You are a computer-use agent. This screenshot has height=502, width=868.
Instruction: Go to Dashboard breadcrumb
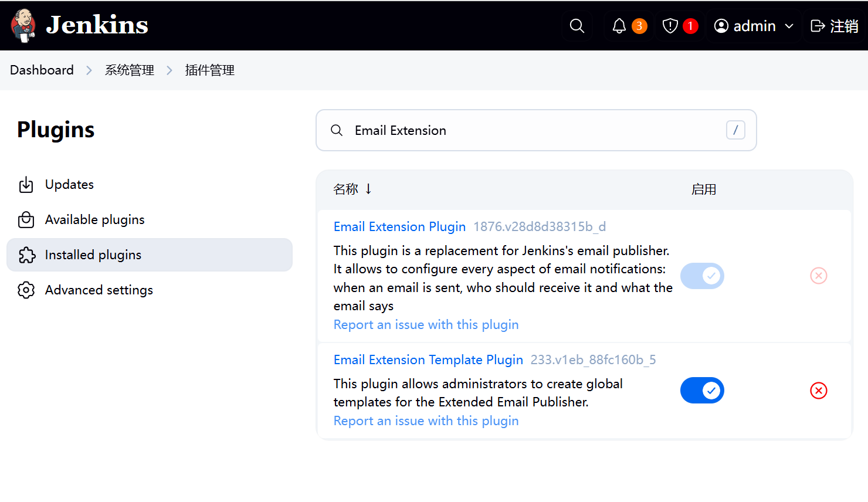coord(42,70)
